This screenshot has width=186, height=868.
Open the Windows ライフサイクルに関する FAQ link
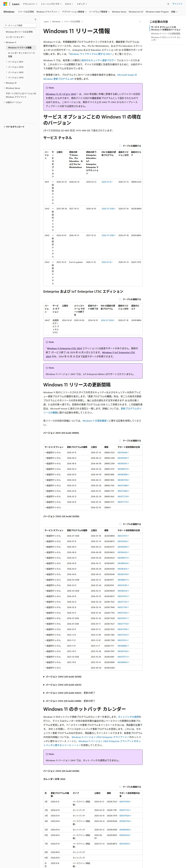pyautogui.click(x=91, y=54)
